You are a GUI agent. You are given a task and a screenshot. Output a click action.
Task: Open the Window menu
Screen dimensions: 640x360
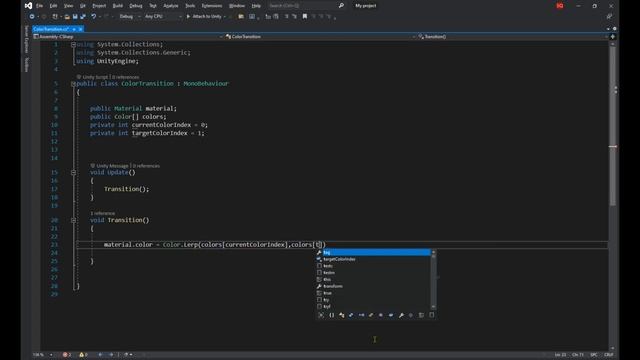(237, 6)
